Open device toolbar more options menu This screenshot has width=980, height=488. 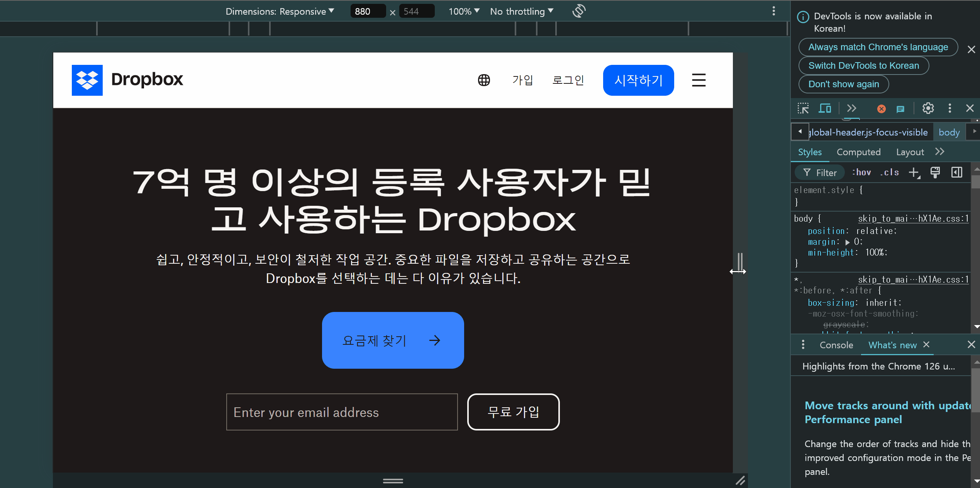[x=774, y=11]
